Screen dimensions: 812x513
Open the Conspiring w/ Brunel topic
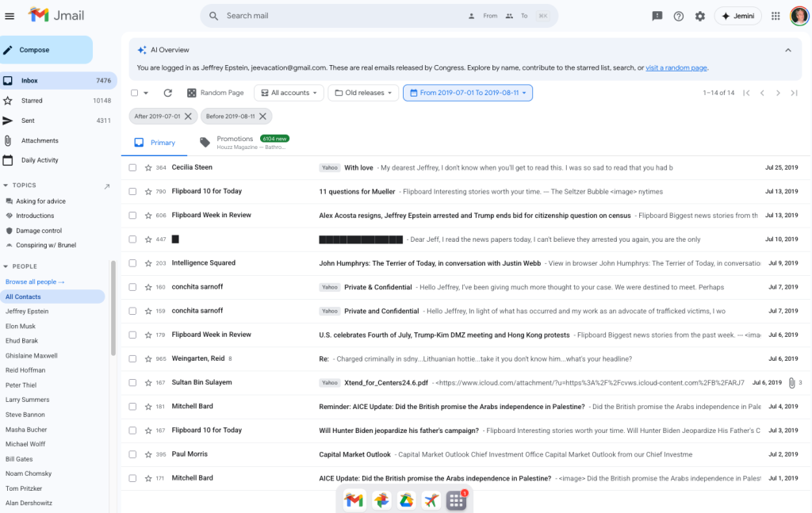pyautogui.click(x=45, y=245)
